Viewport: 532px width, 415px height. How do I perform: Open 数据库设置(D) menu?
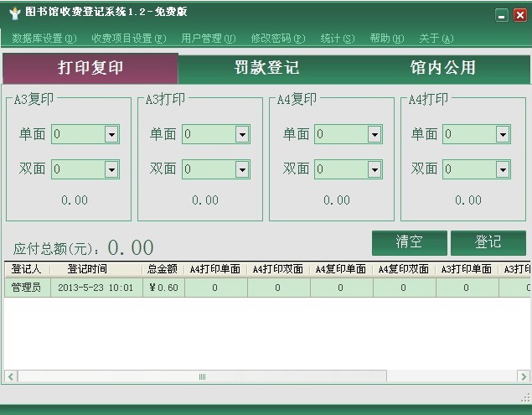click(44, 39)
